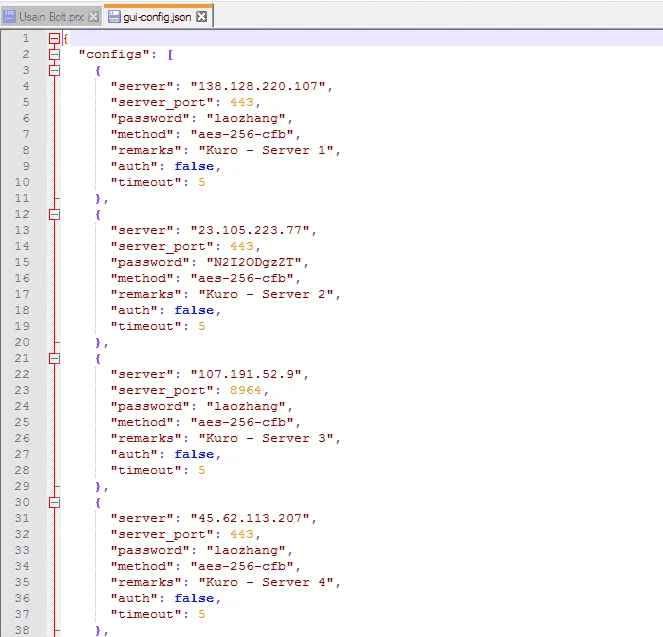Click line number 20 in the margin
The image size is (663, 637).
coord(22,342)
